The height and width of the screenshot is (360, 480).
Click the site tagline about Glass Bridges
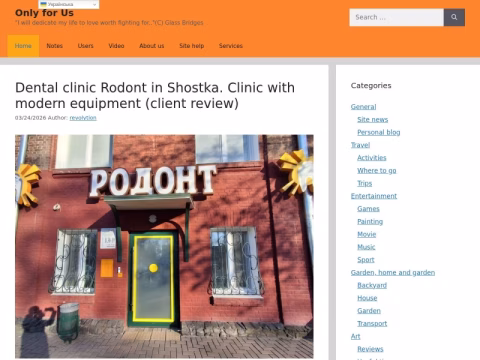(x=109, y=23)
